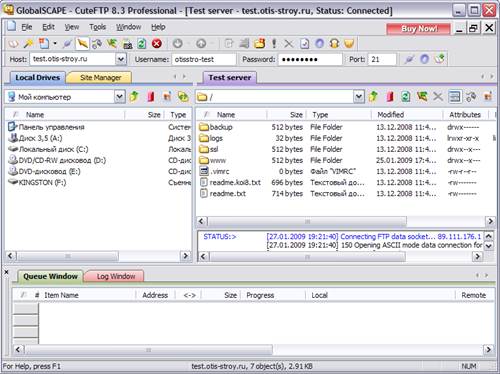500x374 pixels.
Task: Expand the remote path dropdown
Action: (358, 97)
